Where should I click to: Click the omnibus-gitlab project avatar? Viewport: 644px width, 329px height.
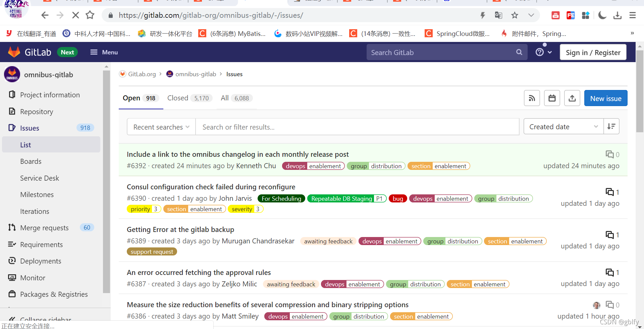point(12,75)
